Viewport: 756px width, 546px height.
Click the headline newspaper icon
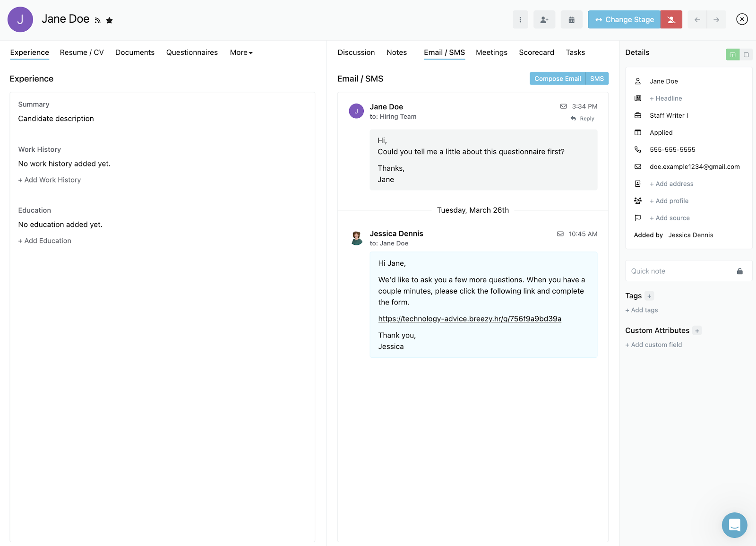[x=638, y=98]
